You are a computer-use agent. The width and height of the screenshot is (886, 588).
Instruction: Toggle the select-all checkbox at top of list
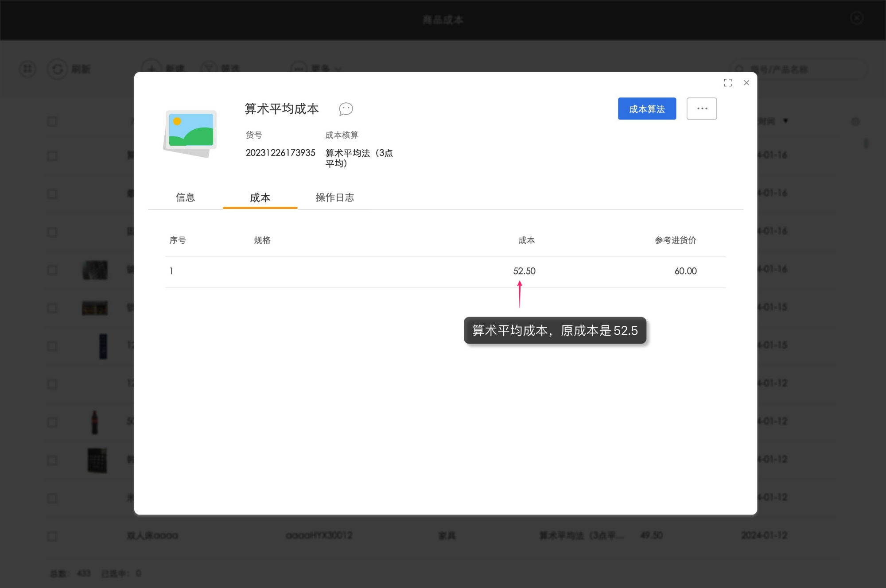pyautogui.click(x=52, y=121)
